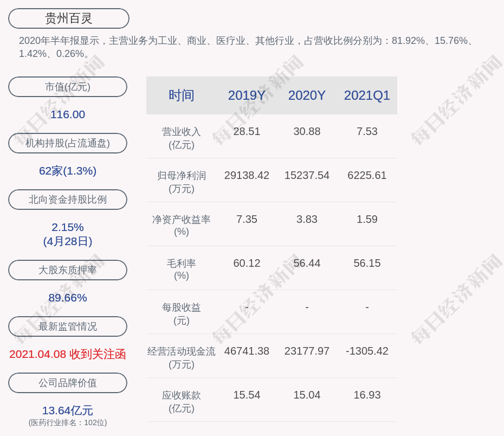
Task: Click the 贵州百灵 company name pill
Action: point(69,18)
